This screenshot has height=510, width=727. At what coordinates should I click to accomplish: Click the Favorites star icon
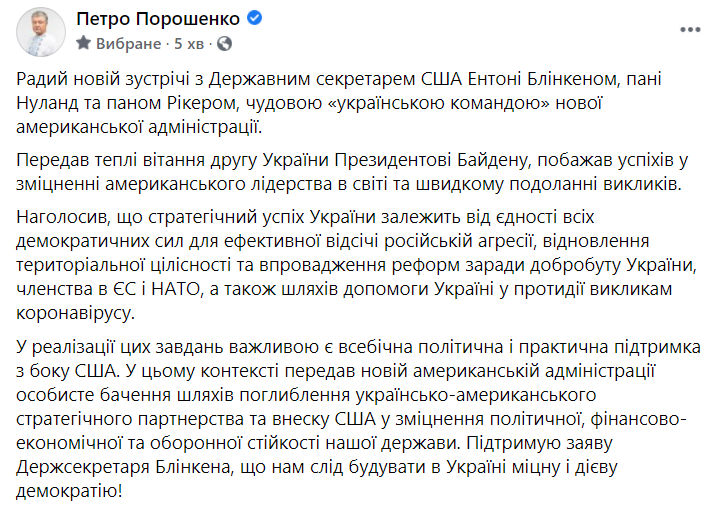point(83,43)
